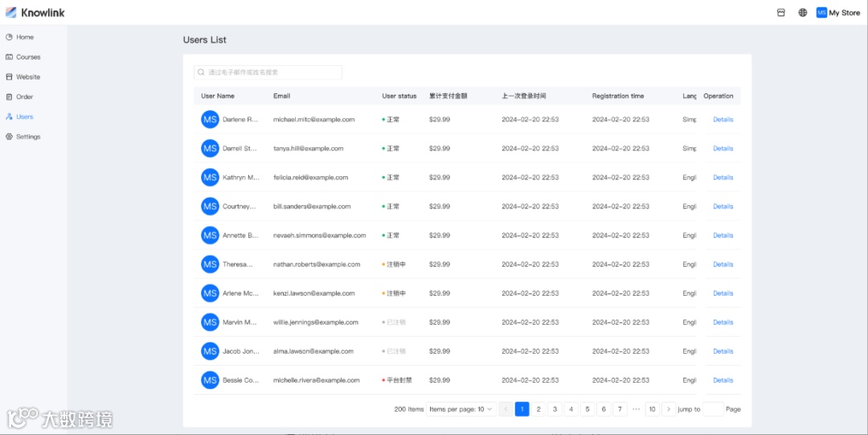The image size is (868, 435).
Task: Click the Operation column header
Action: 718,96
